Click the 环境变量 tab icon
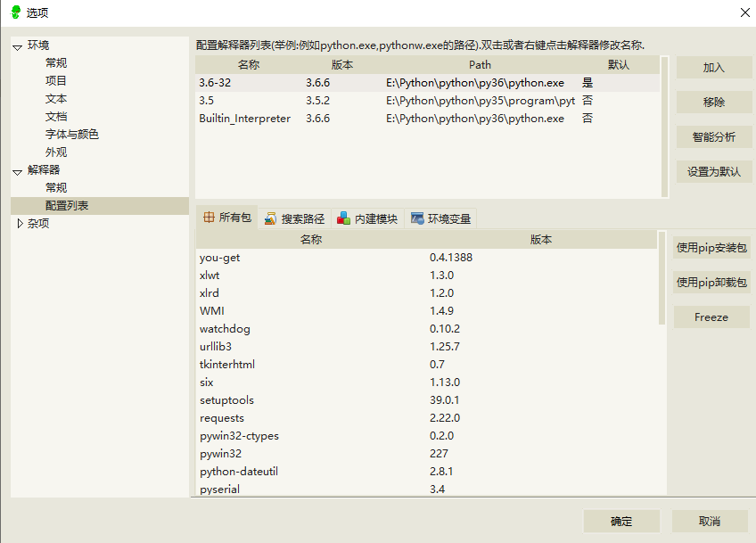756x543 pixels. (417, 218)
